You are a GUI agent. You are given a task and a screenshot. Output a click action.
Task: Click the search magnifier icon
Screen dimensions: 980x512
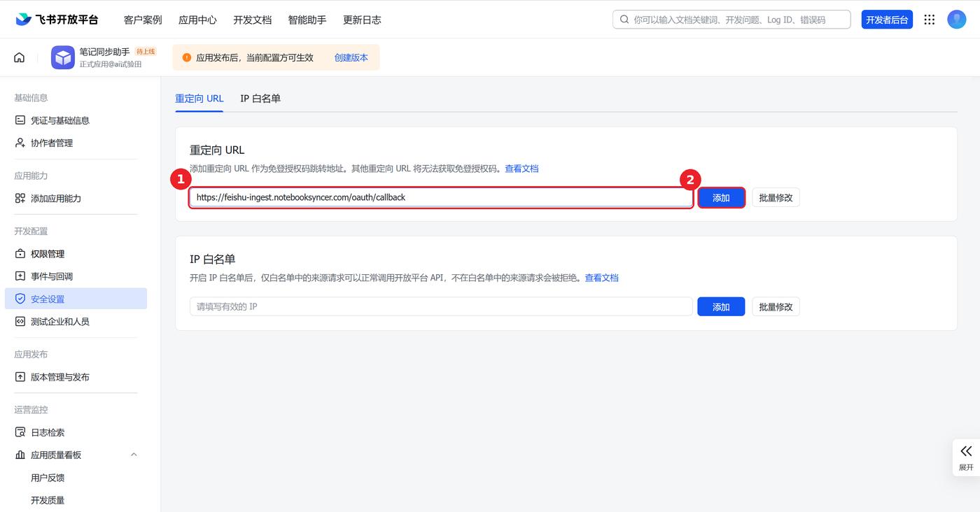pyautogui.click(x=624, y=20)
